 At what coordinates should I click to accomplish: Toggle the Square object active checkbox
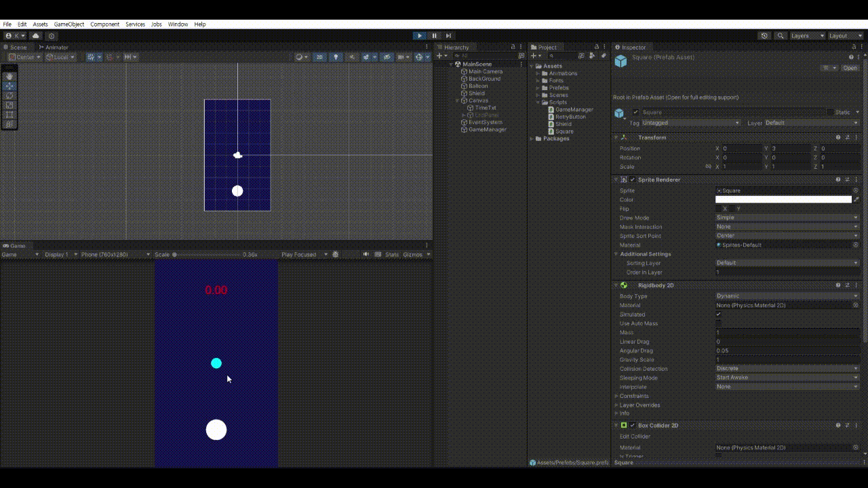[635, 112]
